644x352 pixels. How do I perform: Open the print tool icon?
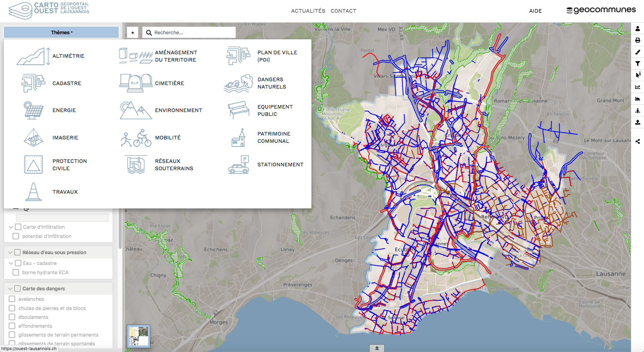637,40
